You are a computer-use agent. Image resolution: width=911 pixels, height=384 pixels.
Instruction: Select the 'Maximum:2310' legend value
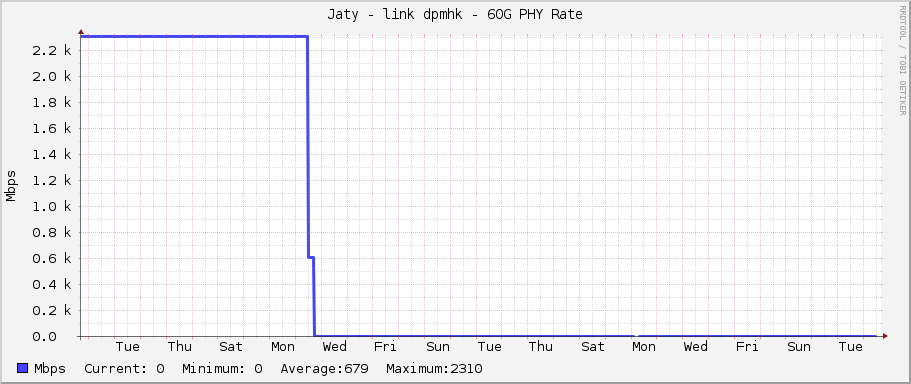pos(434,368)
